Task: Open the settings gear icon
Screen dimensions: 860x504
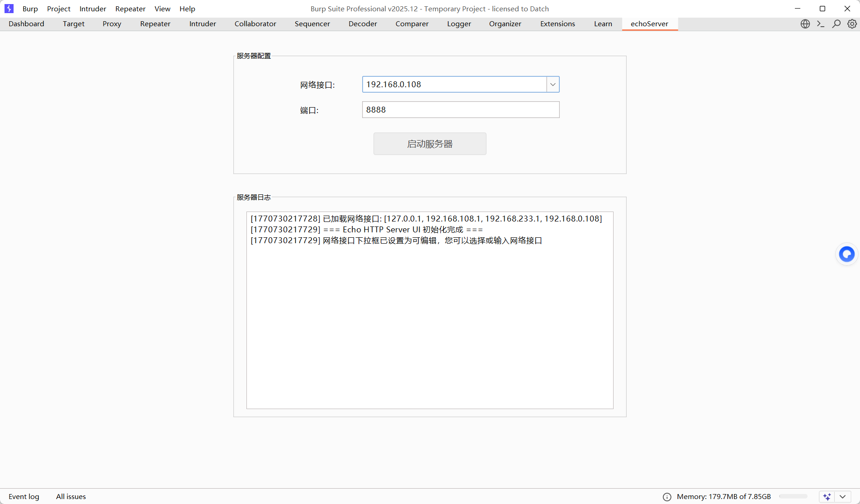Action: [x=852, y=24]
